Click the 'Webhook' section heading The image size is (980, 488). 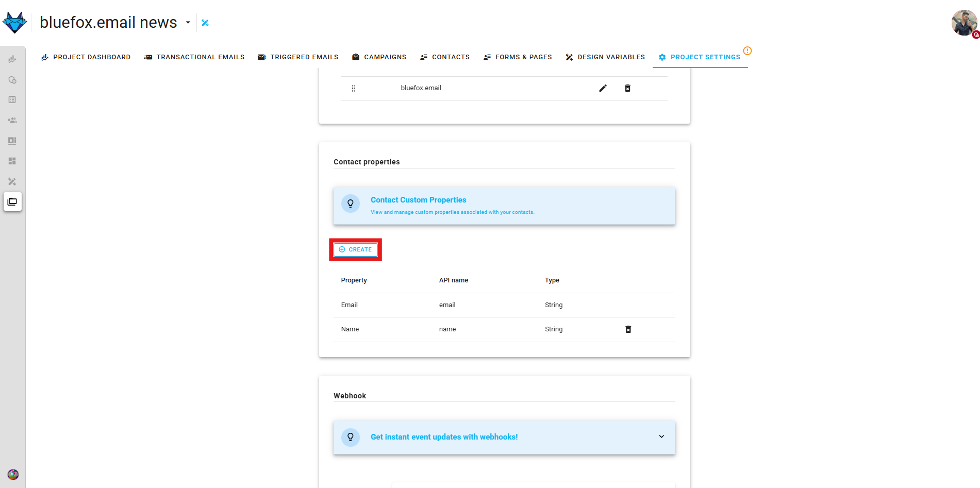coord(350,396)
